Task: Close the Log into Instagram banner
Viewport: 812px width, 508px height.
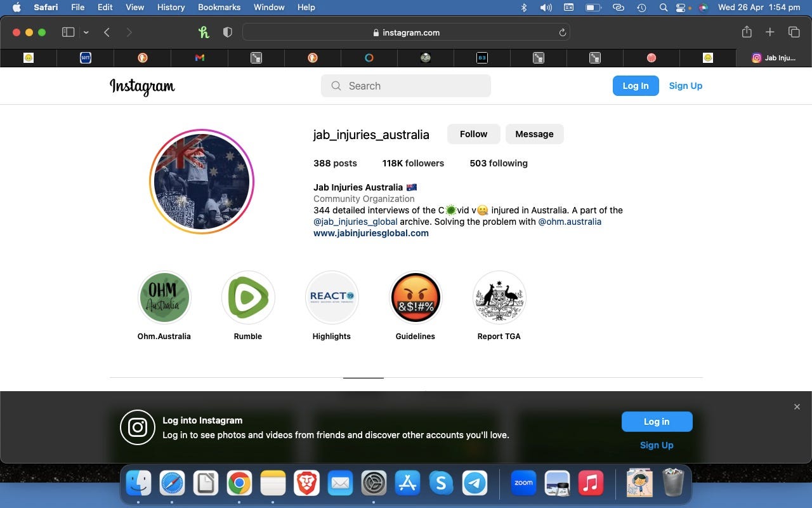Action: click(797, 407)
